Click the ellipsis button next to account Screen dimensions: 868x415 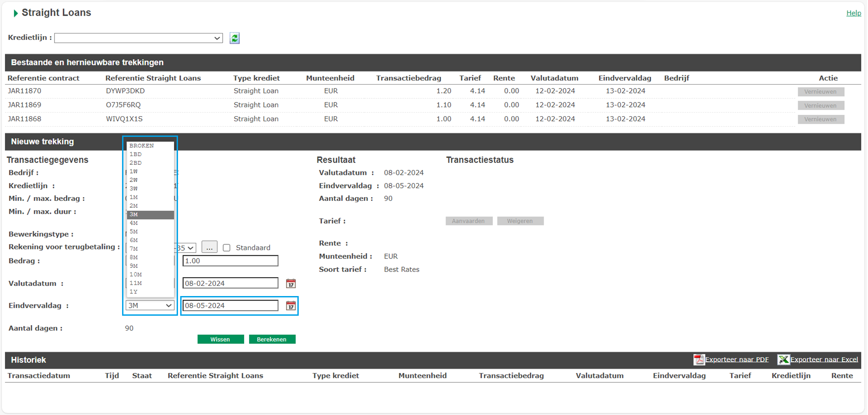coord(209,247)
